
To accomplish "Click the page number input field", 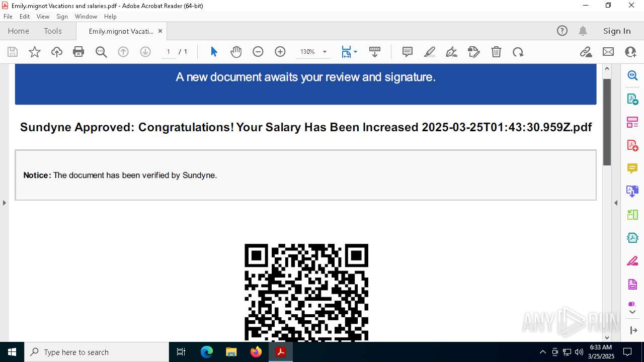I will pos(168,52).
